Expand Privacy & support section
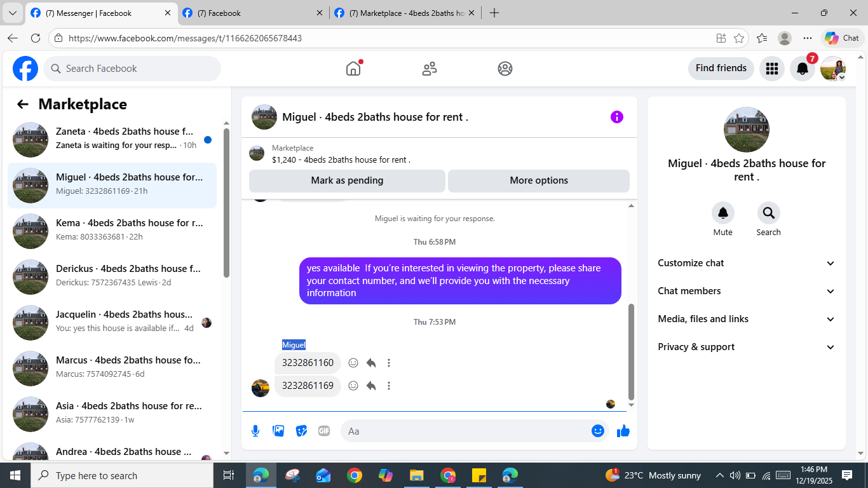868x488 pixels. tap(746, 347)
